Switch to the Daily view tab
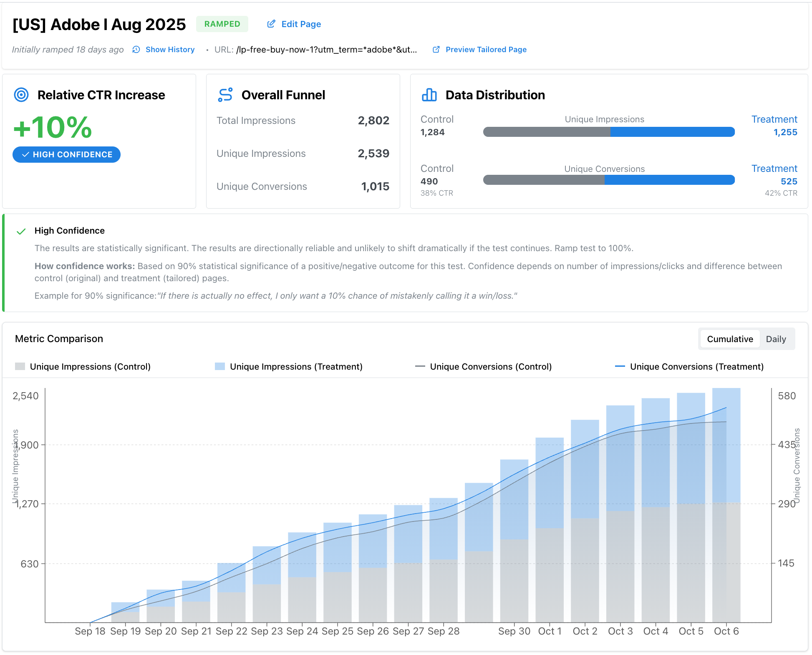Screen dimensions: 812x655 coord(776,339)
